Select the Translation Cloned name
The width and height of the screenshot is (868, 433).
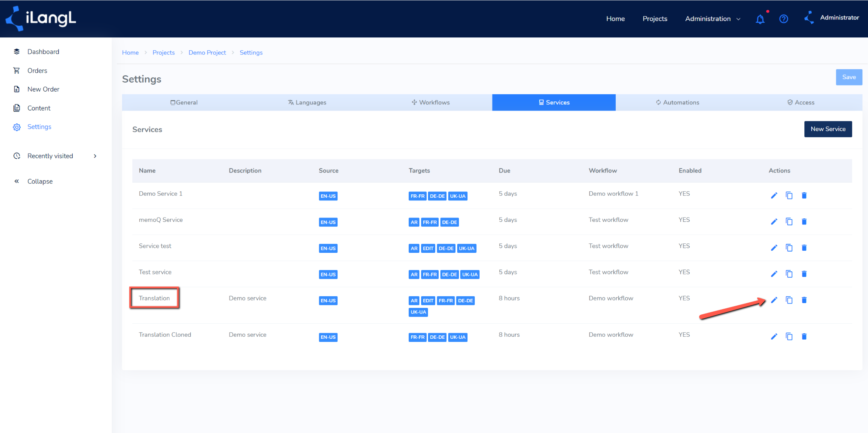tap(165, 335)
